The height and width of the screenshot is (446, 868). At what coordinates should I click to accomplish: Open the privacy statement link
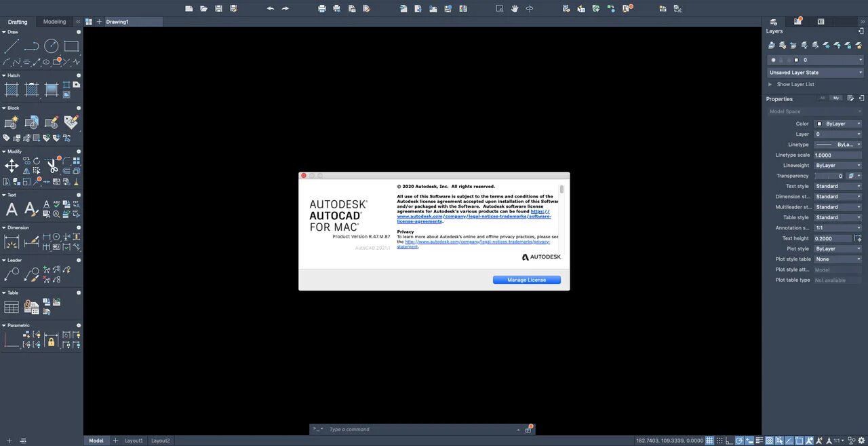(475, 244)
